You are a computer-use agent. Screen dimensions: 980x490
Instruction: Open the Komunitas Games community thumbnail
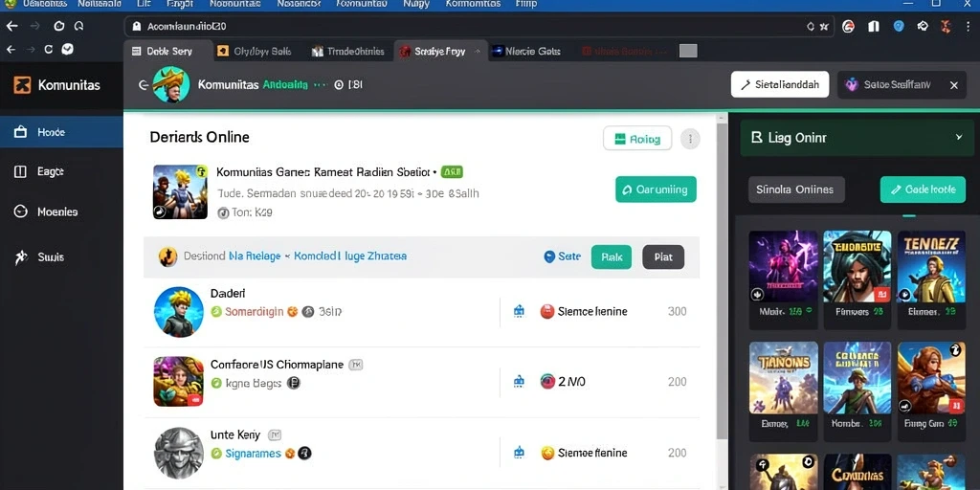180,191
